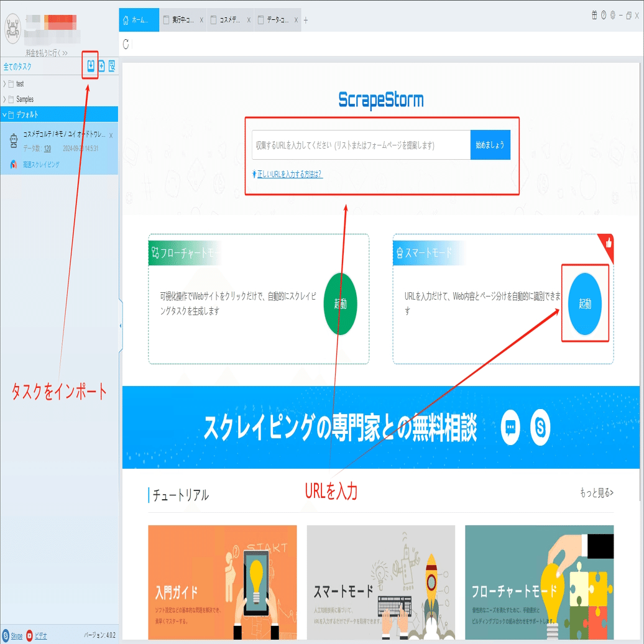This screenshot has width=644, height=644.
Task: Focus the URL input field
Action: pyautogui.click(x=361, y=145)
